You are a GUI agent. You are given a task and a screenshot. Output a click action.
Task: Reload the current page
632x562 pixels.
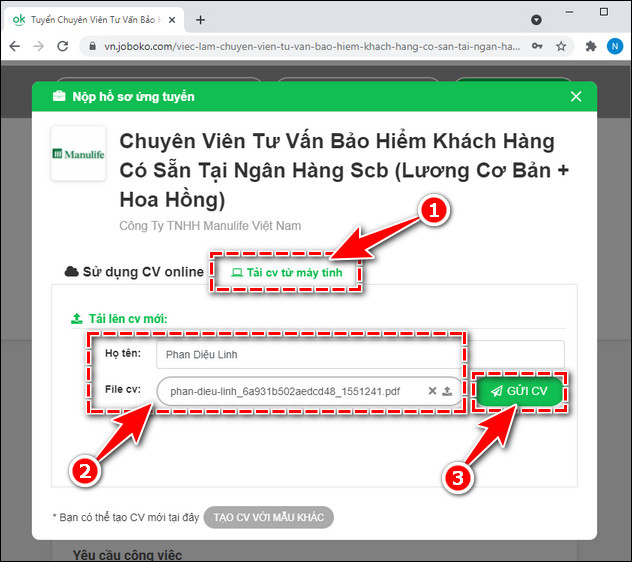pyautogui.click(x=62, y=46)
